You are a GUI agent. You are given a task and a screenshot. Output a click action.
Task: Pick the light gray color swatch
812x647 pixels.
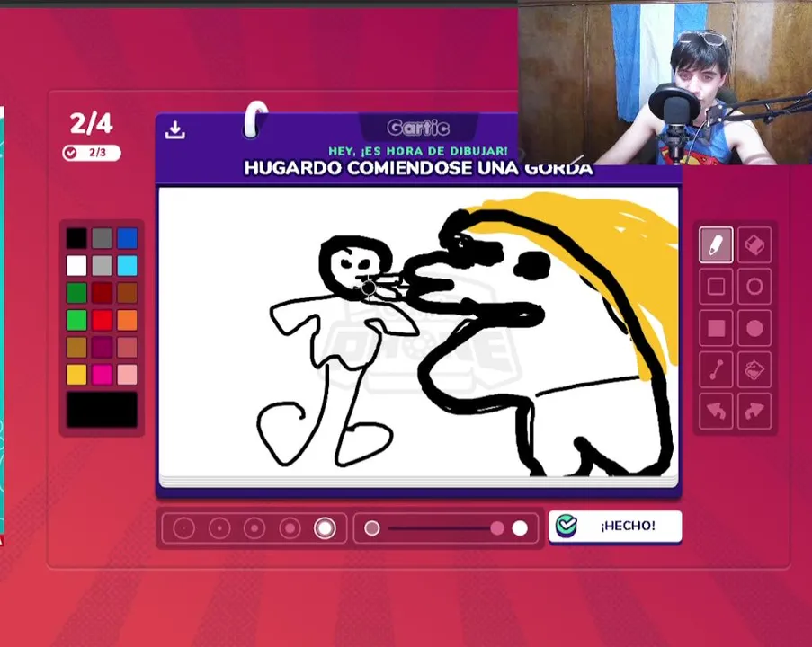[102, 266]
